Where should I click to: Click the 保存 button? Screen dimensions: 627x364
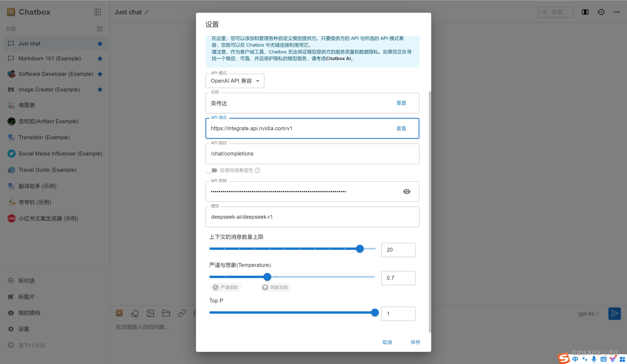415,342
